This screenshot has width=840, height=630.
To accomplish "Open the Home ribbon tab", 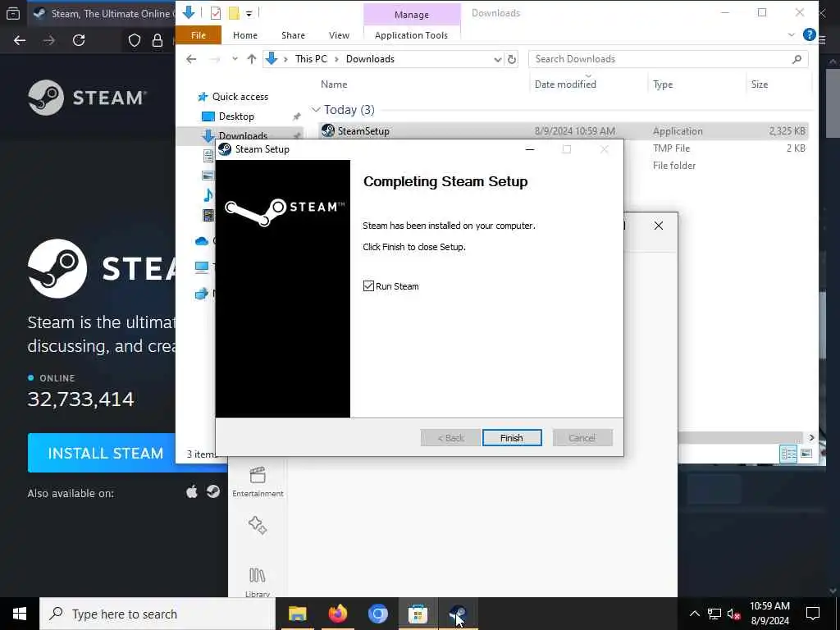I will (244, 35).
